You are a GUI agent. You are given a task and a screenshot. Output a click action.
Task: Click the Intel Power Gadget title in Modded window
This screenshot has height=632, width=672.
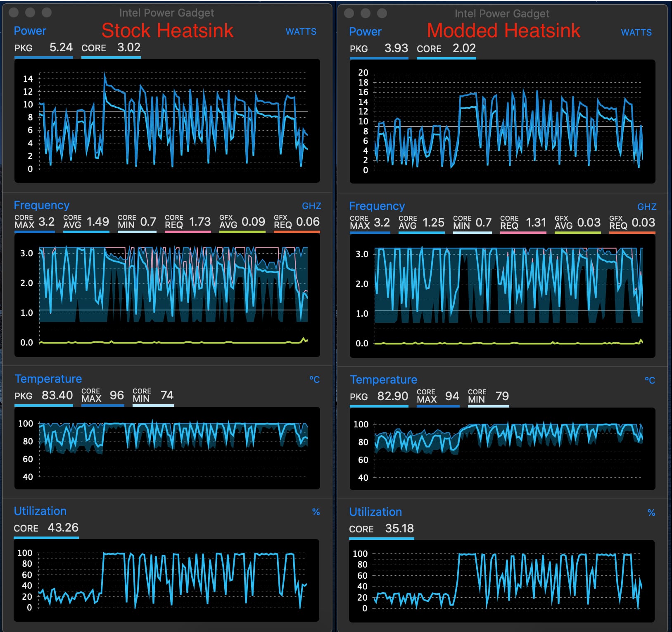coord(502,14)
